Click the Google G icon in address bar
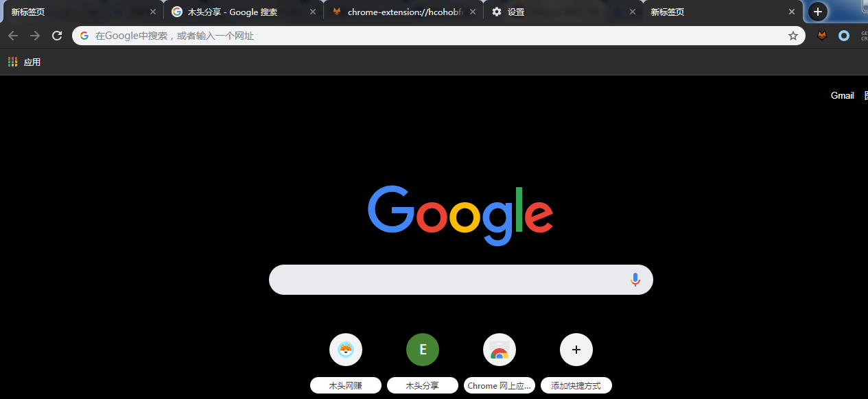The height and width of the screenshot is (399, 868). tap(84, 36)
